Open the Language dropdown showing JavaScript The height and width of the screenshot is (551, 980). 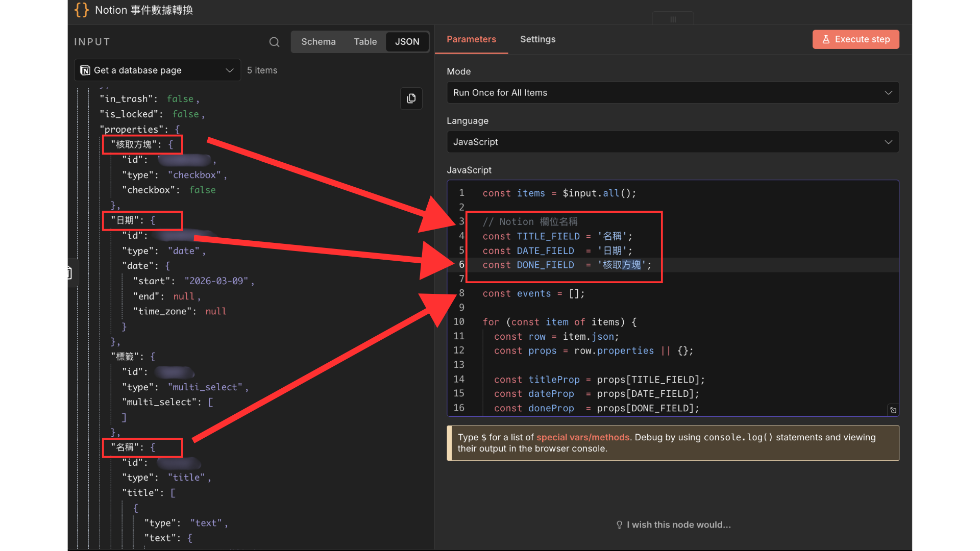(x=672, y=142)
